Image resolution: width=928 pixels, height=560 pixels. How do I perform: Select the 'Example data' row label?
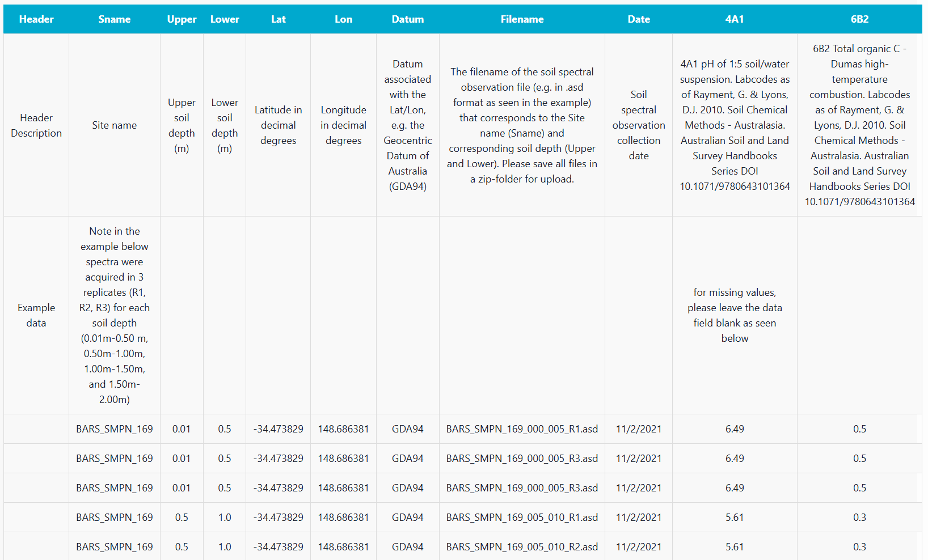(36, 315)
